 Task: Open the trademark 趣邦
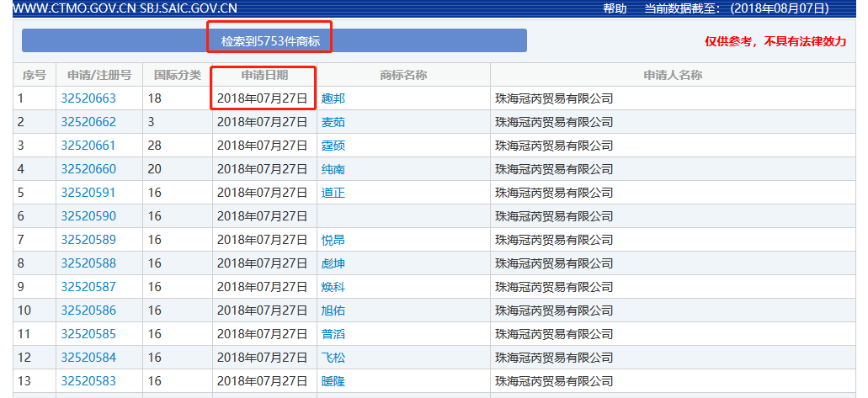(x=333, y=98)
